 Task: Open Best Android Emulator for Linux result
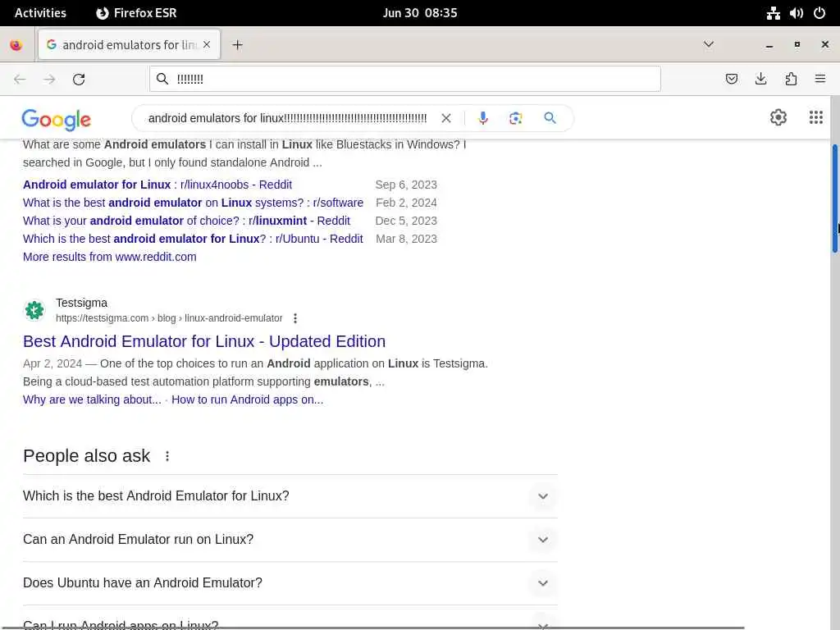click(204, 341)
